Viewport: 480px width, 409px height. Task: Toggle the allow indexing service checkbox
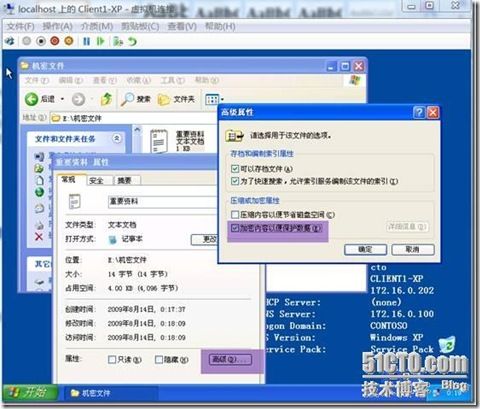tap(235, 181)
